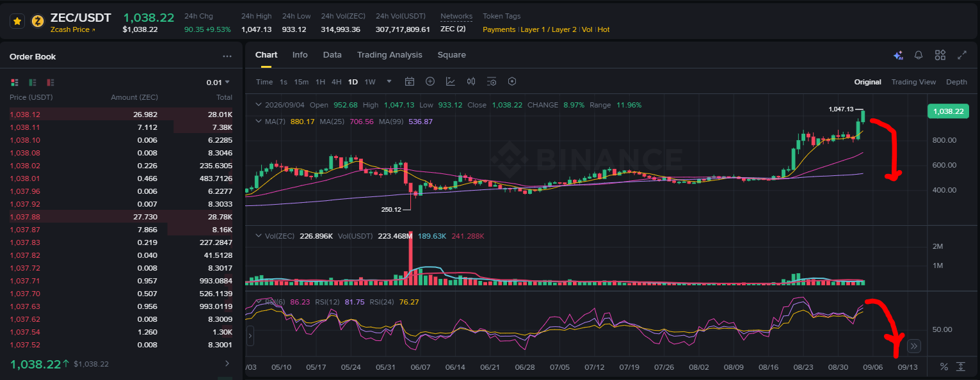
Task: Click the add circle plus icon
Action: (430, 81)
